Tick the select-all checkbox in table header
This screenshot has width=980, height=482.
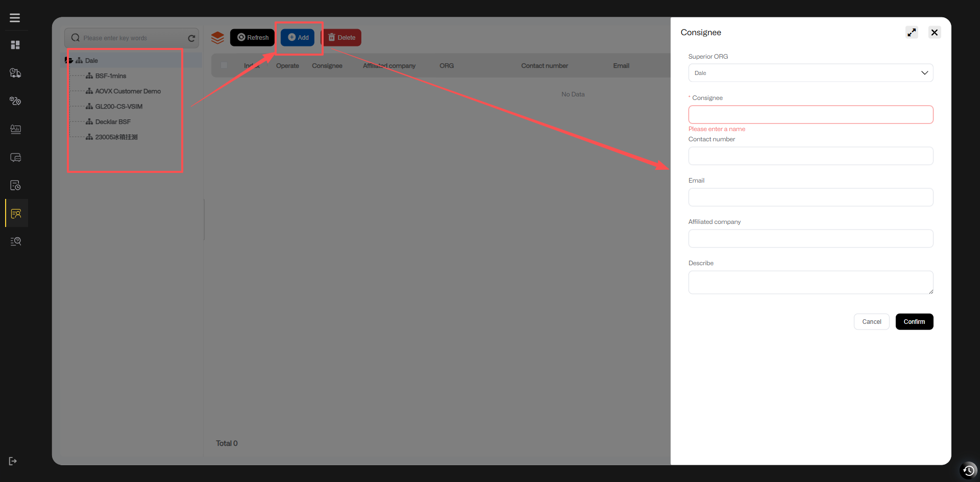[x=224, y=65]
